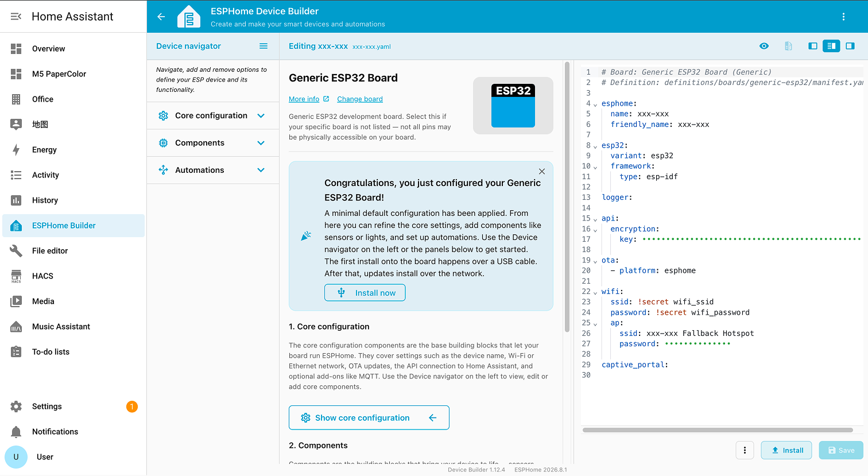Expand the Components section

point(213,143)
